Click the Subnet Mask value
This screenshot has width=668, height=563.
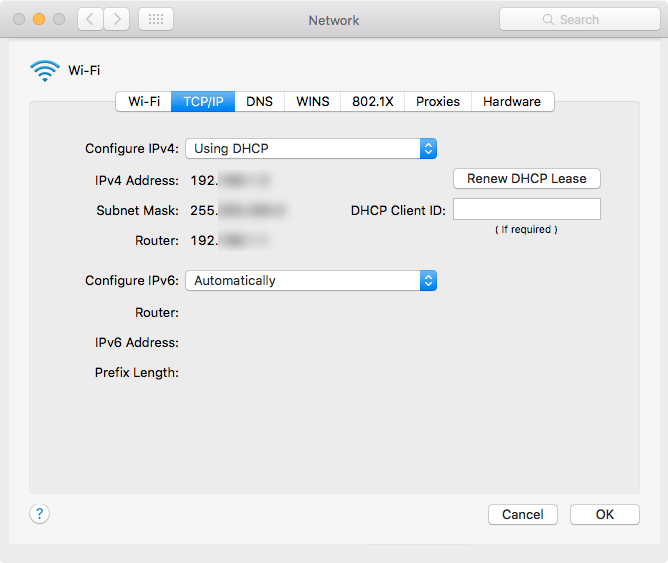pyautogui.click(x=238, y=210)
